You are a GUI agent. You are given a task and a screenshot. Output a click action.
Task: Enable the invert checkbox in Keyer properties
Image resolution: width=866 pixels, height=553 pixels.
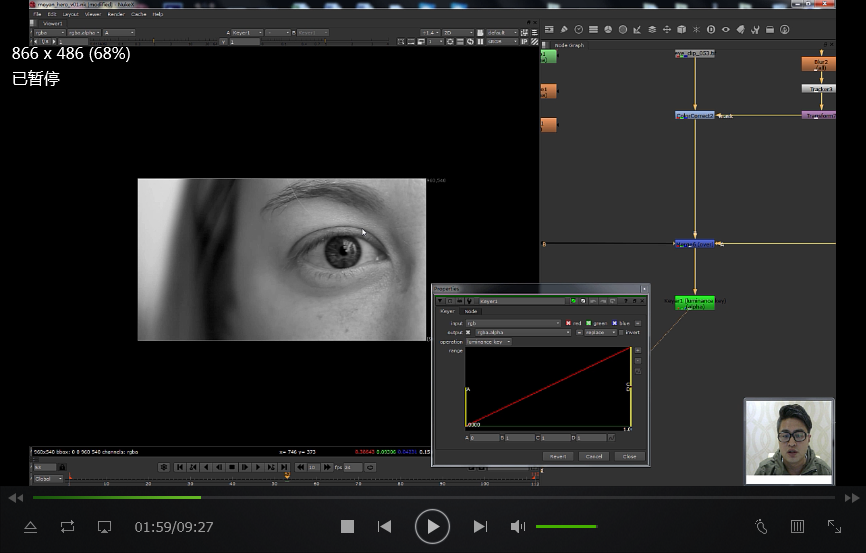[x=622, y=332]
